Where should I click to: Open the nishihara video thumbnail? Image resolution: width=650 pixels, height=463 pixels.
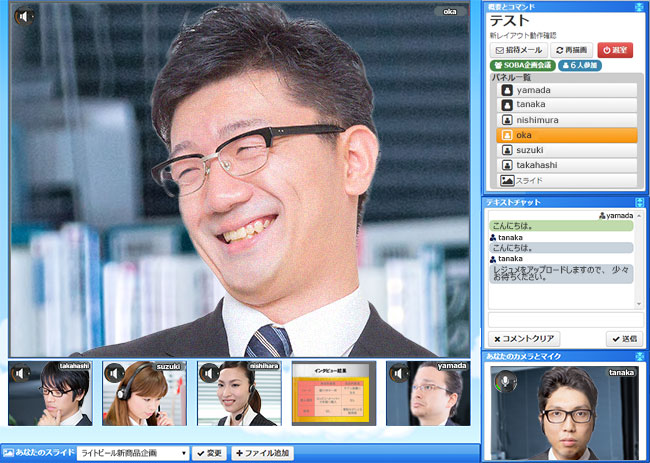point(239,393)
